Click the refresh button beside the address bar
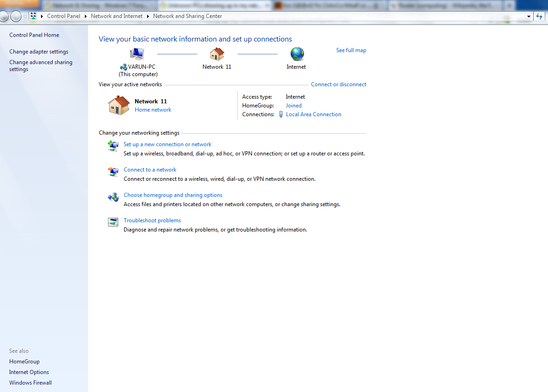The width and height of the screenshot is (548, 392). tap(539, 17)
